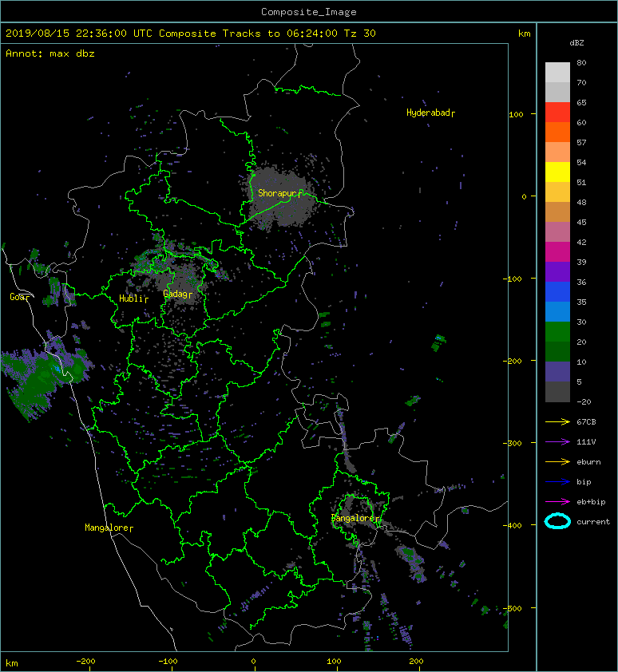
Task: Click the Gadag city label
Action: point(177,294)
